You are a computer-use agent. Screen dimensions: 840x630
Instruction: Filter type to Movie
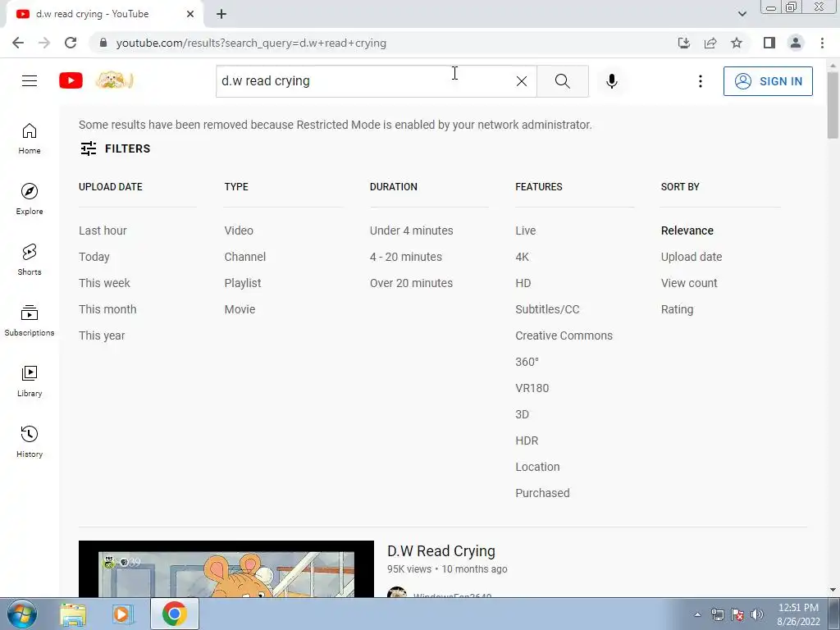240,309
